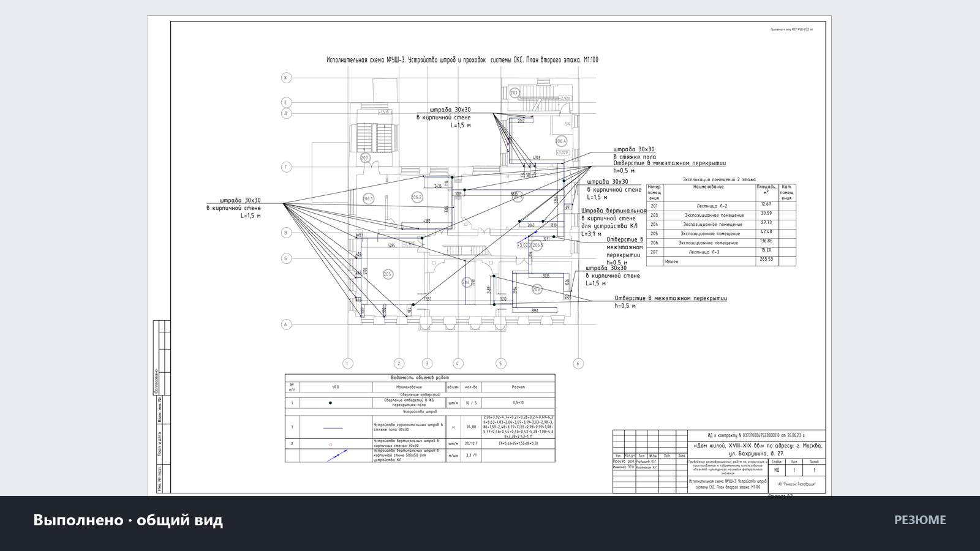Click 'Экспозиционное помещение' in row 204
Image resolution: width=980 pixels, height=551 pixels.
point(712,224)
